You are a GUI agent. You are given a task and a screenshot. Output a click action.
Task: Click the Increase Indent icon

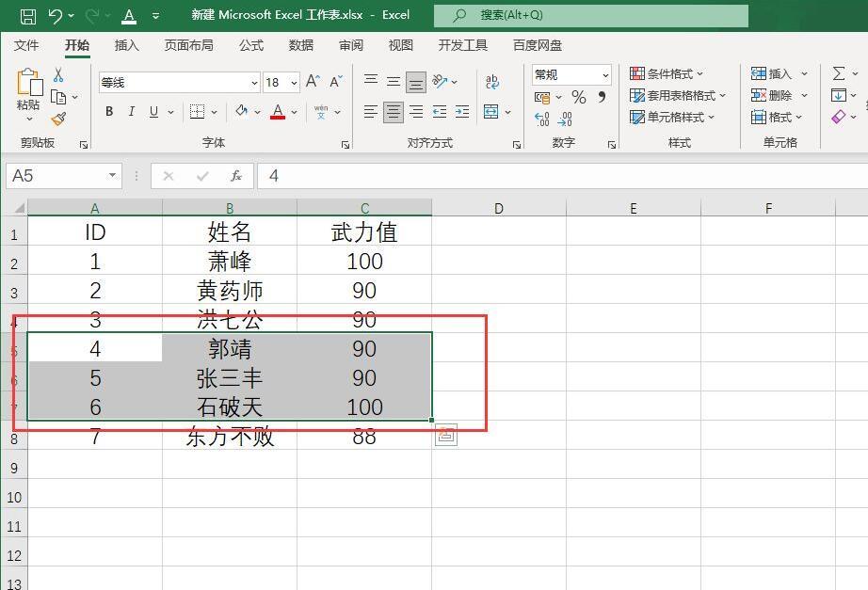click(462, 112)
